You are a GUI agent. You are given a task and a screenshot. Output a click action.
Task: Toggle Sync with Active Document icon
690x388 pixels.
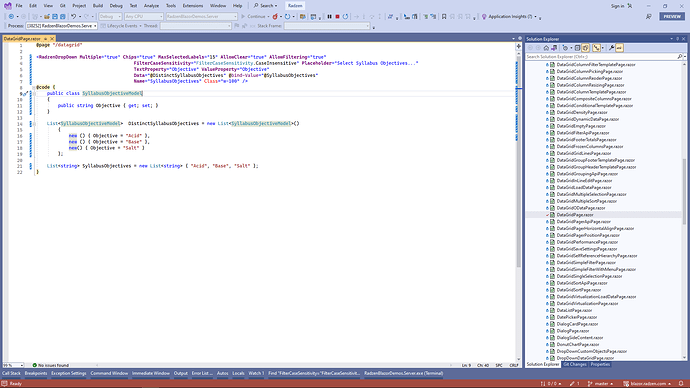tap(596, 48)
